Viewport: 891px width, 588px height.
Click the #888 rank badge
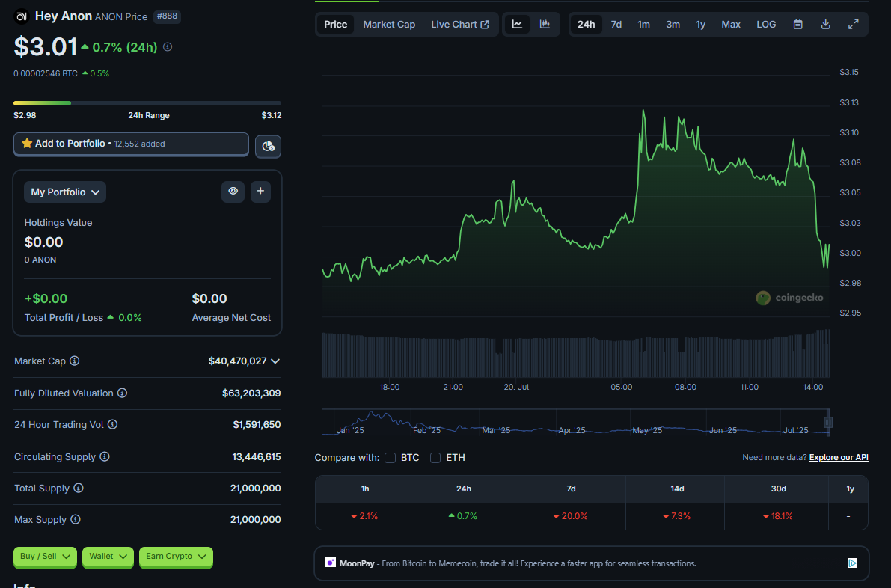(167, 16)
